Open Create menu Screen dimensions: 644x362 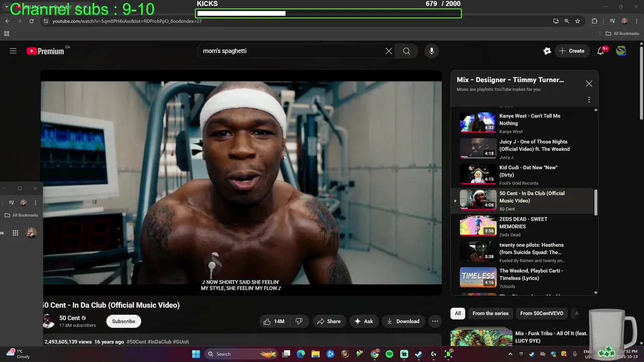tap(572, 51)
